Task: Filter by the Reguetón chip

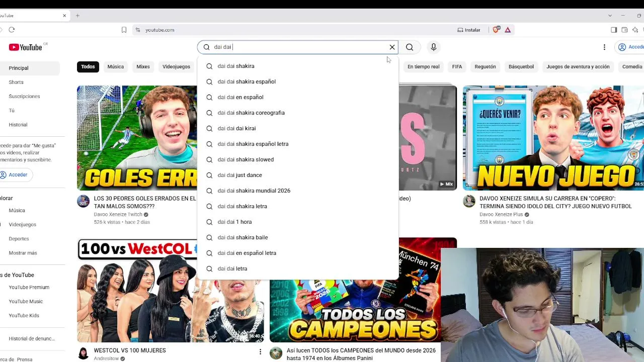Action: pos(485,66)
